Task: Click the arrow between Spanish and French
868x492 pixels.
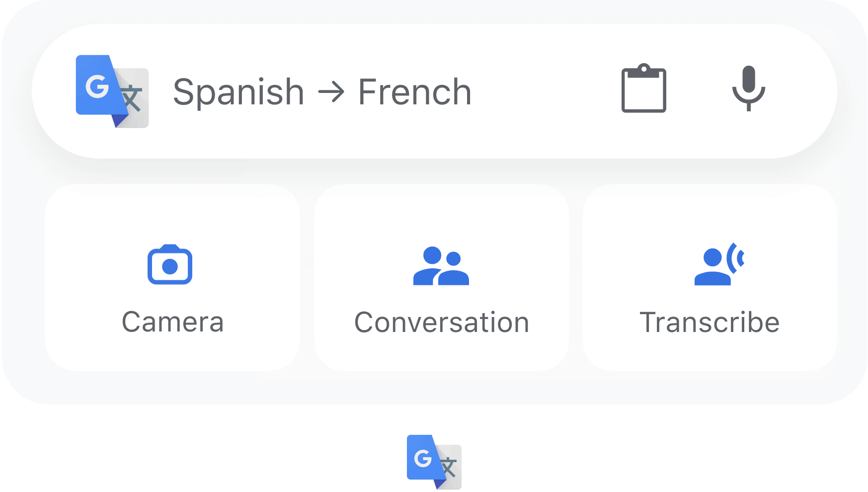Action: click(x=331, y=92)
